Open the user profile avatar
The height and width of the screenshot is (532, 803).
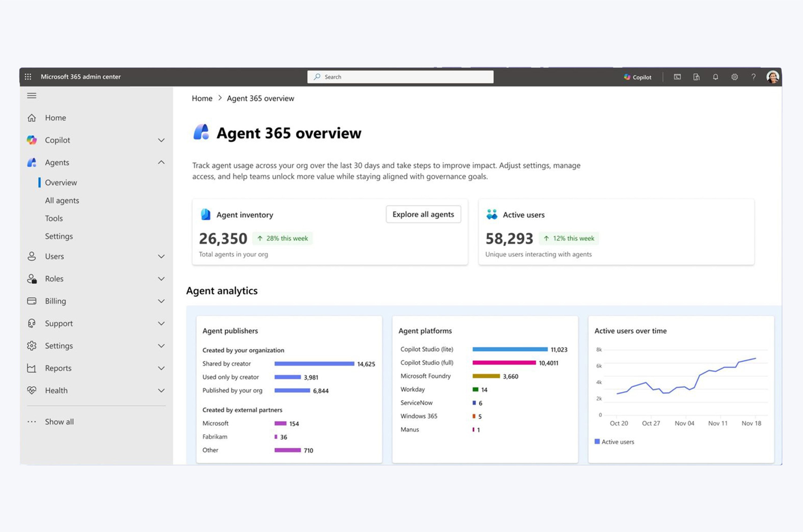[772, 77]
